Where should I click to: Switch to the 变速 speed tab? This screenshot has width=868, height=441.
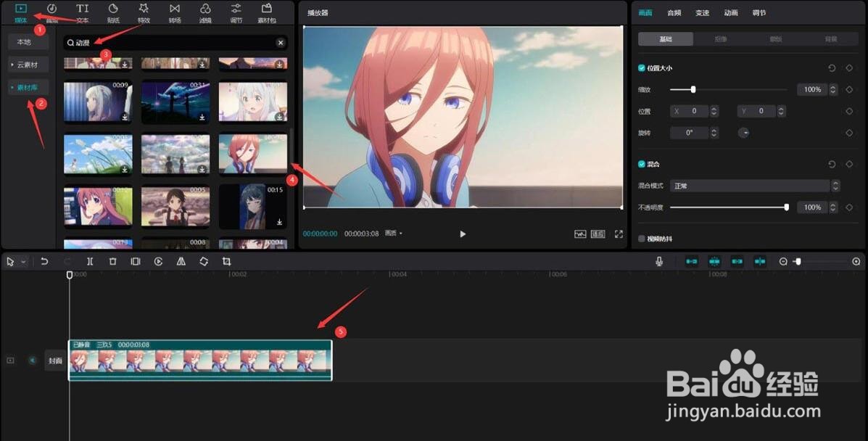pos(703,13)
